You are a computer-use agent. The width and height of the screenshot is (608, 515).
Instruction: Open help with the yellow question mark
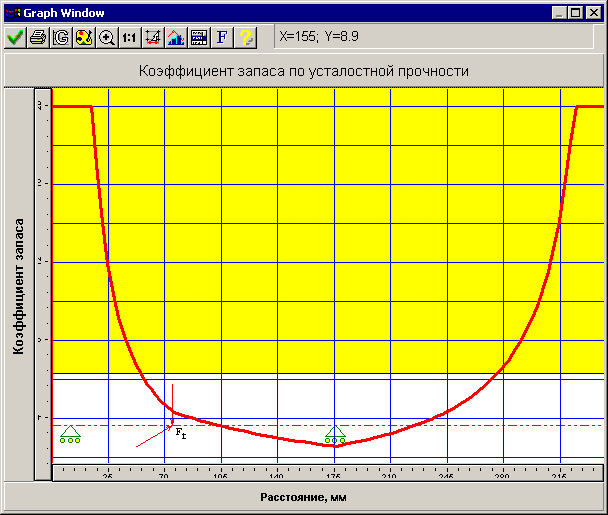pos(245,38)
